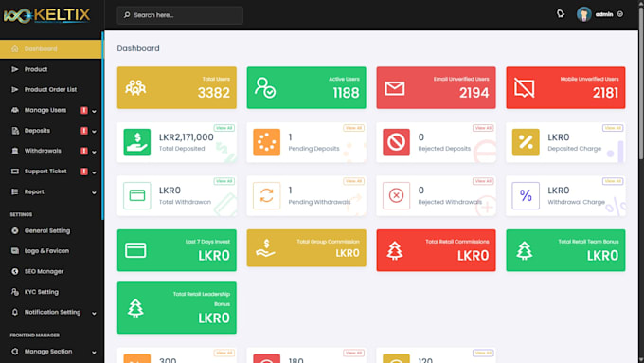Open the Total Users card

pyautogui.click(x=176, y=87)
